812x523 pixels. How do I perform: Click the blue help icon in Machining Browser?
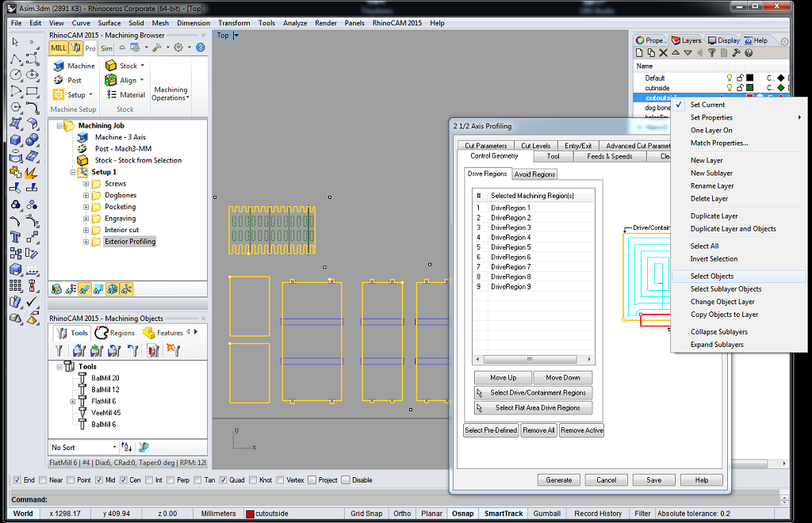pos(201,48)
